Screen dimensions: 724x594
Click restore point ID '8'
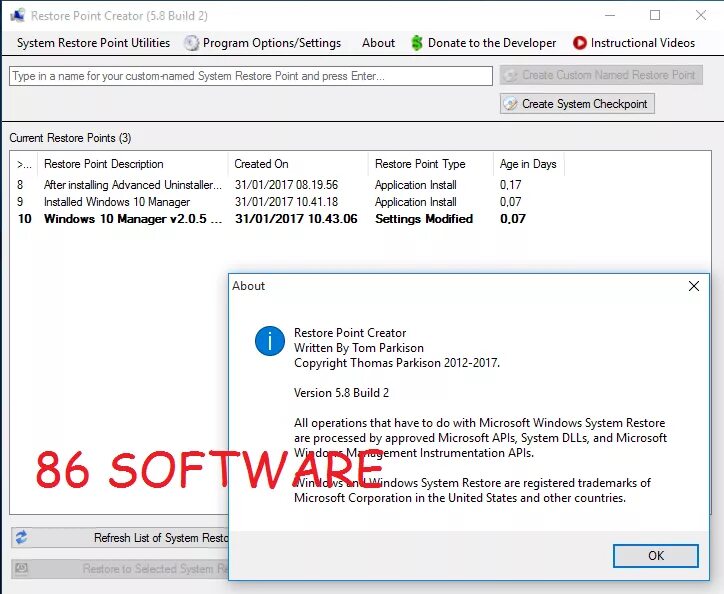[x=20, y=185]
